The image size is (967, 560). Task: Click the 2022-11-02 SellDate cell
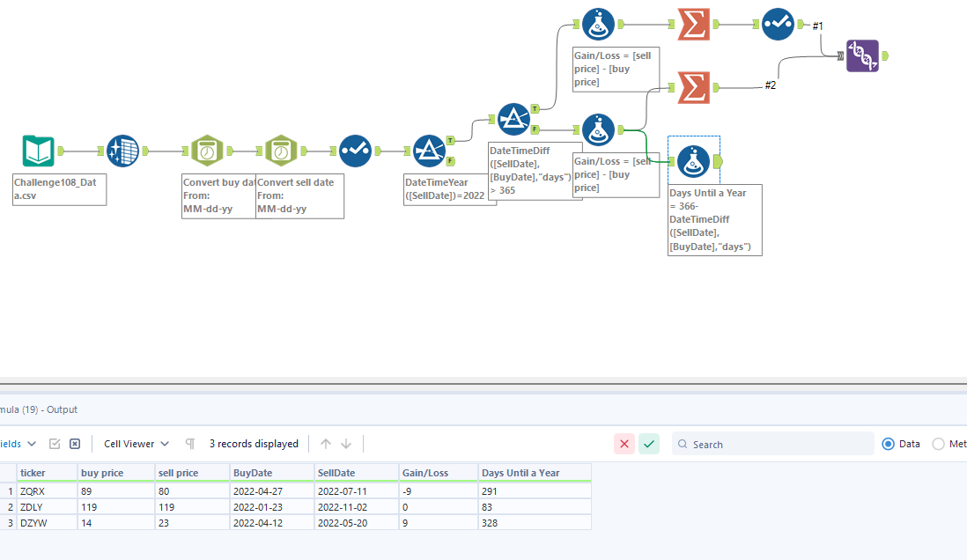[357, 507]
